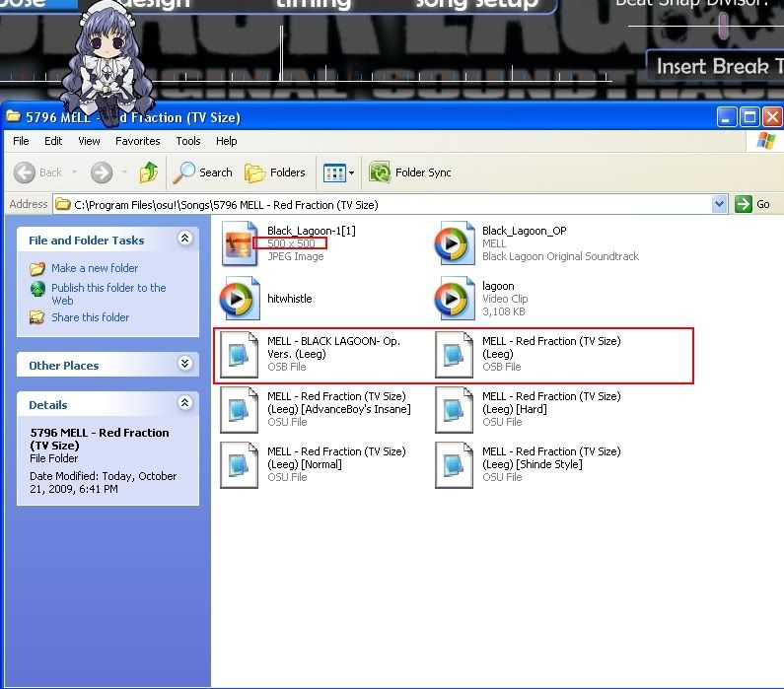This screenshot has width=784, height=689.
Task: Select AdvanceBoy's Insane OSU file icon
Action: tap(240, 409)
